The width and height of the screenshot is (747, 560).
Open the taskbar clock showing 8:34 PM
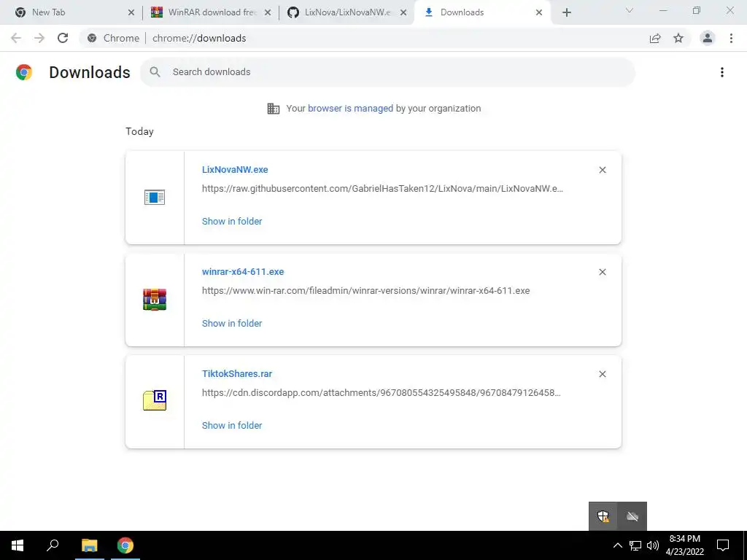coord(684,545)
